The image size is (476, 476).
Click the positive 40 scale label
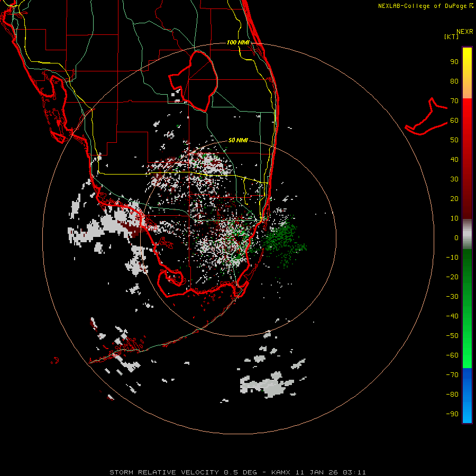454,159
